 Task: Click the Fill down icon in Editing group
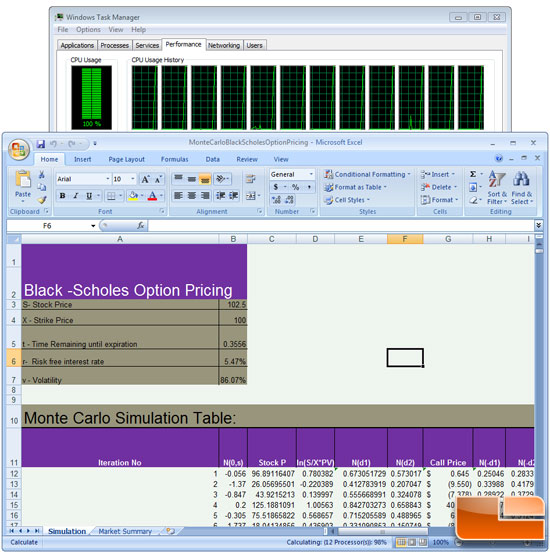(x=473, y=187)
